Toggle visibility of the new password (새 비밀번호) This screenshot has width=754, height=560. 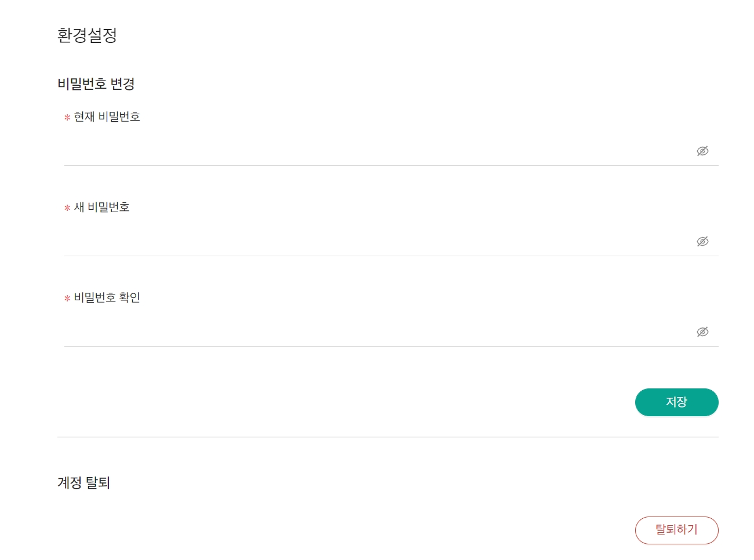(x=702, y=241)
